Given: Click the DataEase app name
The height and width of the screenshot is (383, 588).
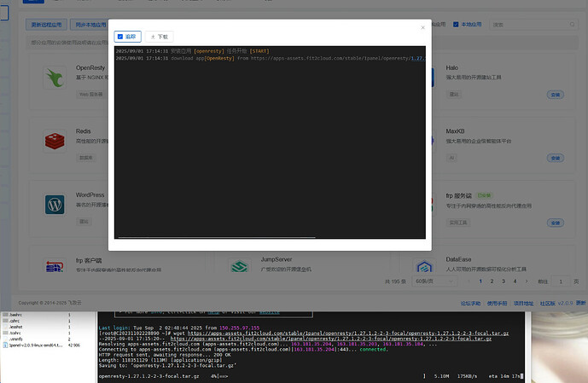Looking at the screenshot, I should [x=458, y=259].
